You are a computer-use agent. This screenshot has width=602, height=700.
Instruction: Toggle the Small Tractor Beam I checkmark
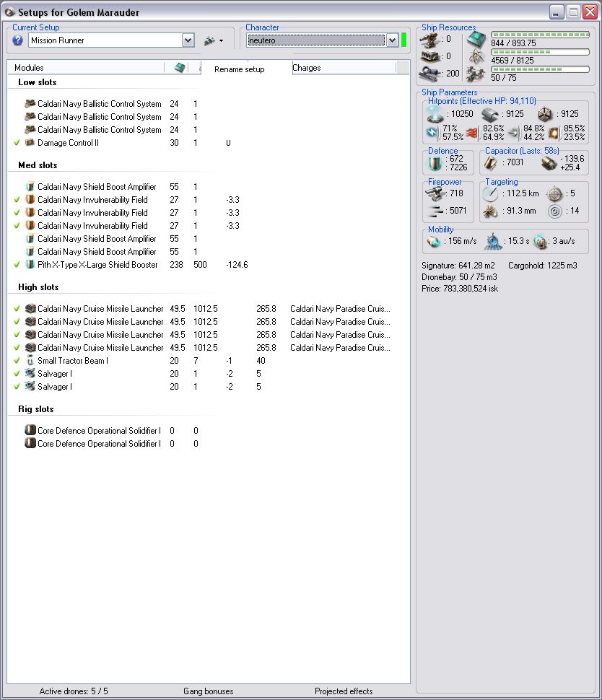tap(17, 360)
